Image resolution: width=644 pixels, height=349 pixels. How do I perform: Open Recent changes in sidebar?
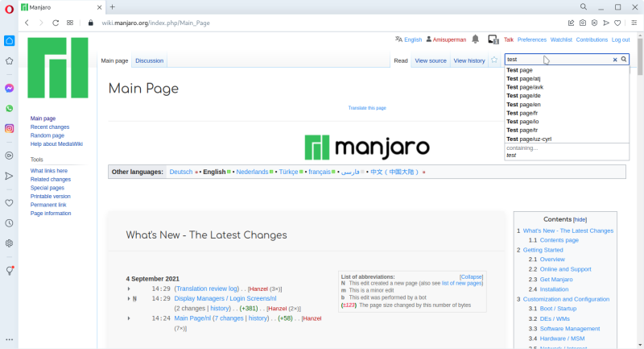point(50,127)
